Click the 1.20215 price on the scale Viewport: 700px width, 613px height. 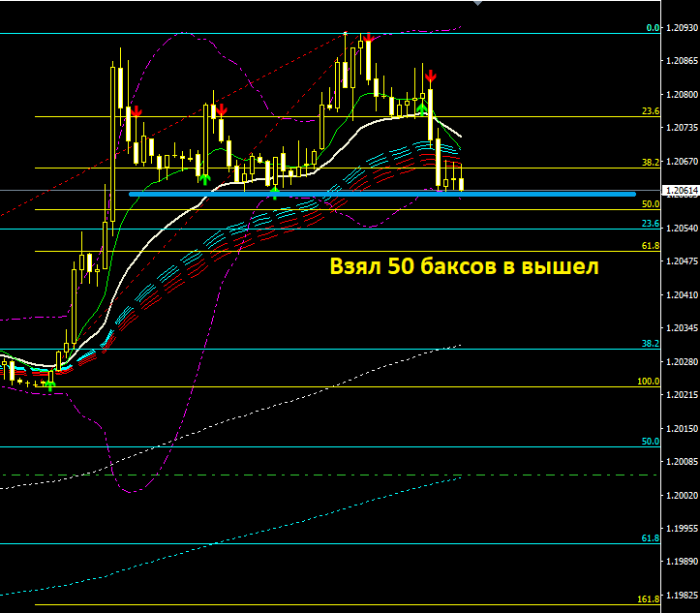[x=682, y=395]
